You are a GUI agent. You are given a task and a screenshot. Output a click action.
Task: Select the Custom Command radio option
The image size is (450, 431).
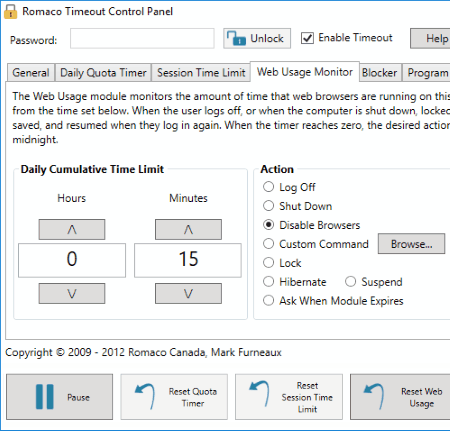point(268,244)
